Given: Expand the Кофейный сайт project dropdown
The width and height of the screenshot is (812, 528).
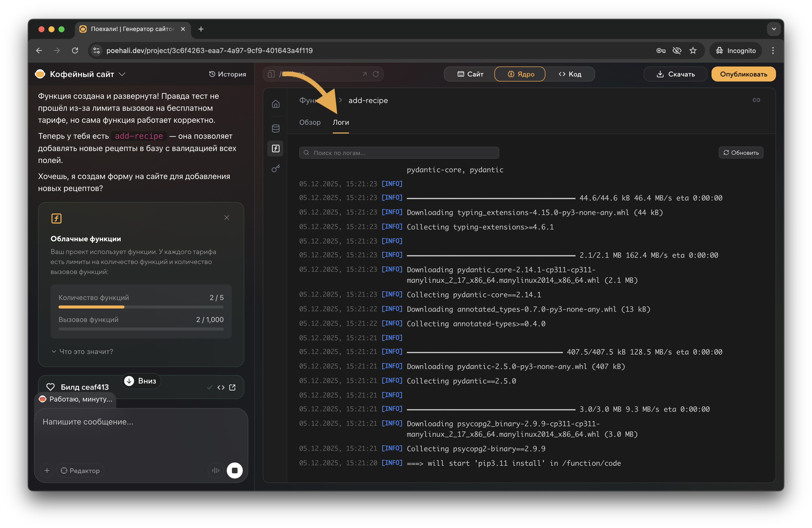Looking at the screenshot, I should [122, 74].
